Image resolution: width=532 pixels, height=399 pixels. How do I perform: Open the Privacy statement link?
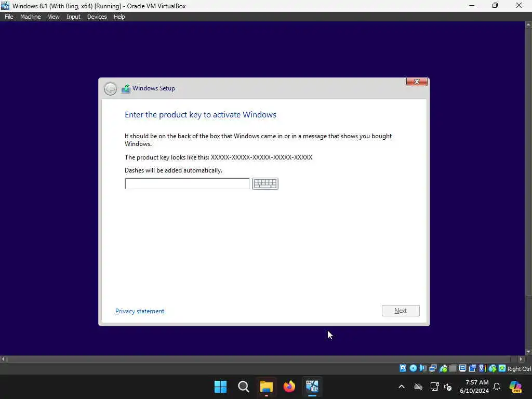coord(139,311)
